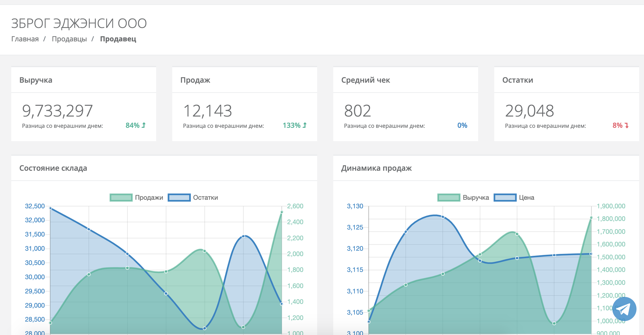The height and width of the screenshot is (335, 644).
Task: Click axis label 1,500,000 in sales chart
Action: coord(611,257)
